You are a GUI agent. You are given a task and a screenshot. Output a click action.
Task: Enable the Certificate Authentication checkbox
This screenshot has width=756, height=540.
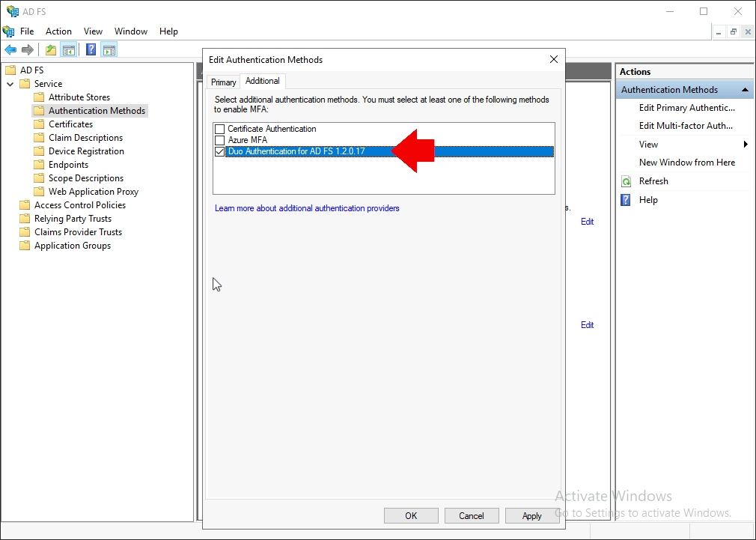(x=220, y=129)
